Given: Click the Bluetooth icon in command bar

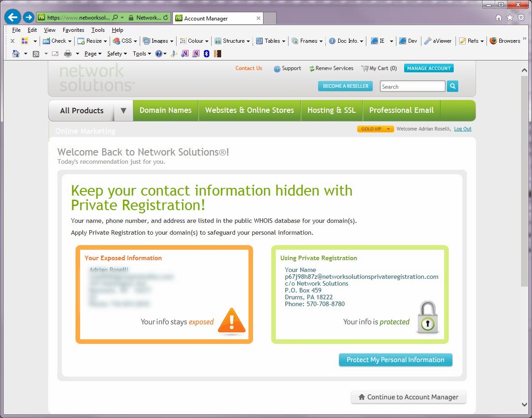Looking at the screenshot, I should tap(206, 54).
